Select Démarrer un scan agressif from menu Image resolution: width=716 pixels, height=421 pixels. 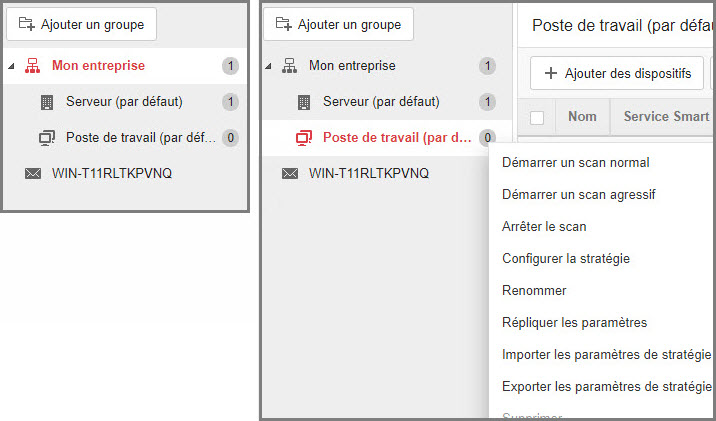point(578,194)
